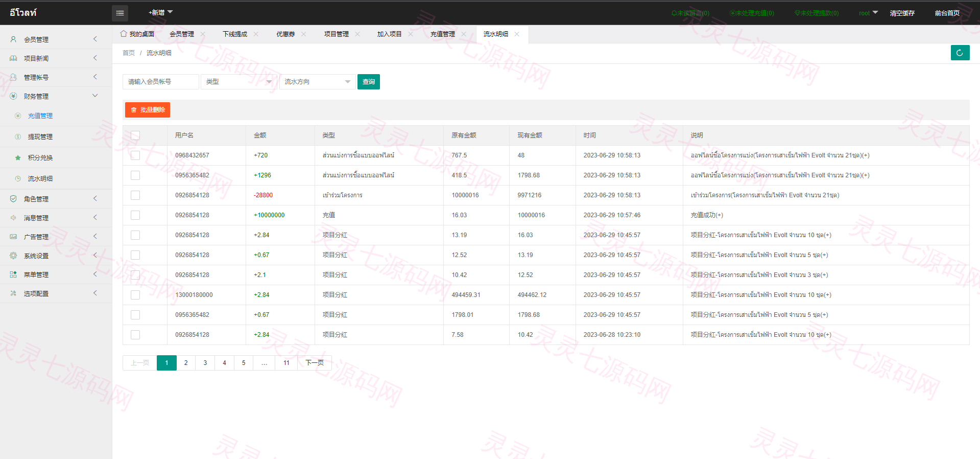Viewport: 980px width, 459px height.
Task: Select the checkbox for the -28800 row
Action: coord(135,195)
